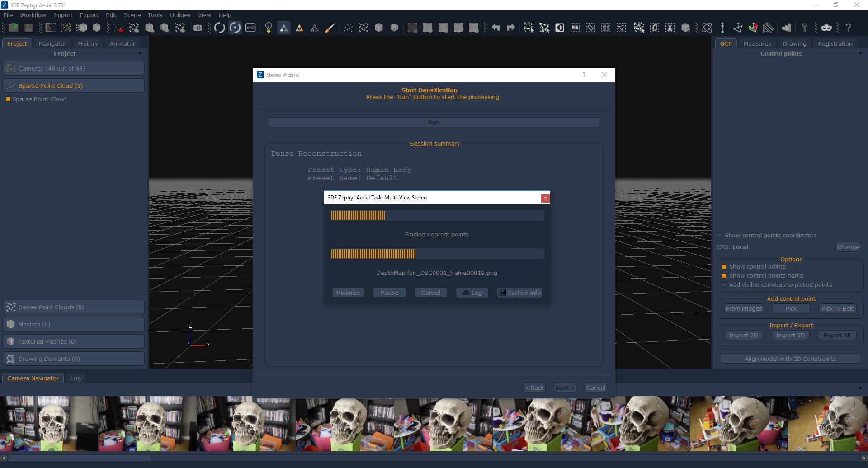Toggle Show control points coordinates checkbox
868x468 pixels.
(720, 236)
